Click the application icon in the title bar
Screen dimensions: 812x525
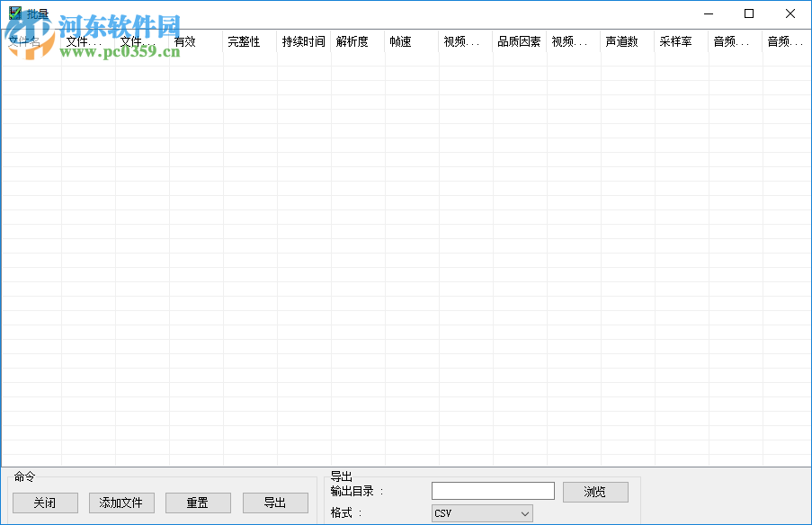pos(13,13)
